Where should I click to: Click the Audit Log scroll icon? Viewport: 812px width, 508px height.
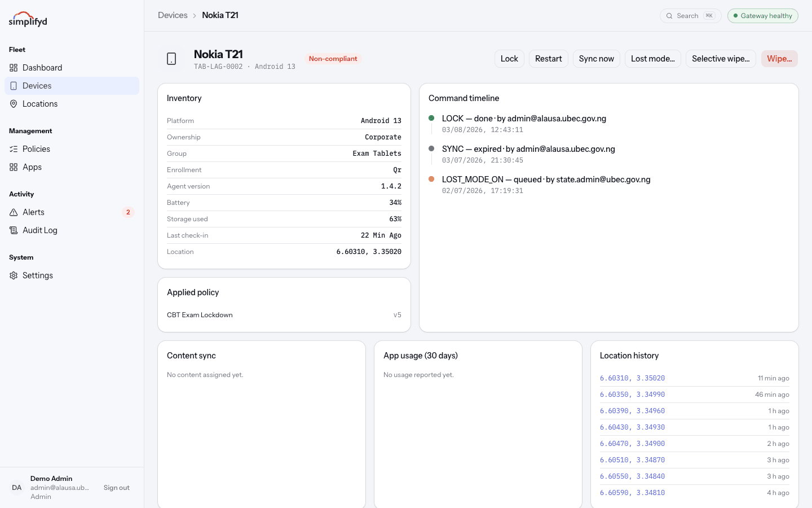pyautogui.click(x=14, y=230)
